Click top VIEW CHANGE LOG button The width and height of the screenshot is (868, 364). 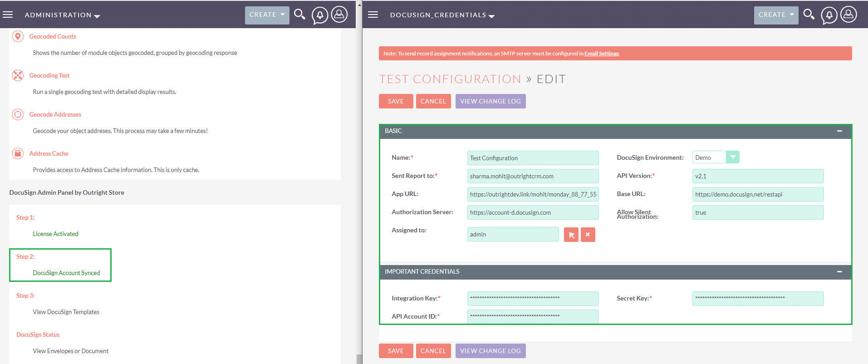490,101
